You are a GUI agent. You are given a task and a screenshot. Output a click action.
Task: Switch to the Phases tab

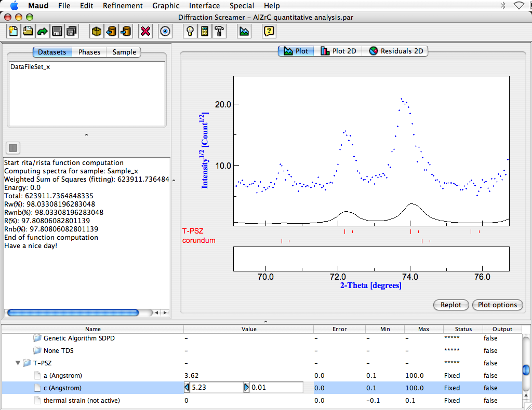click(89, 52)
